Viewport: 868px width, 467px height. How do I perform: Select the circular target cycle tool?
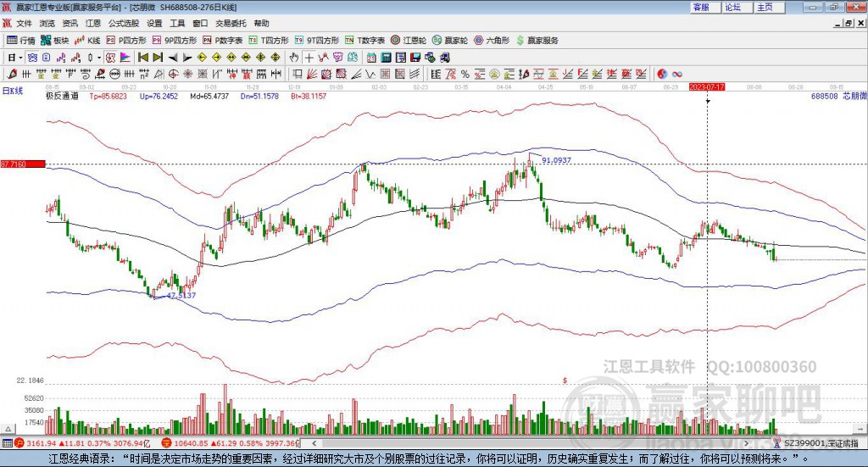click(173, 74)
